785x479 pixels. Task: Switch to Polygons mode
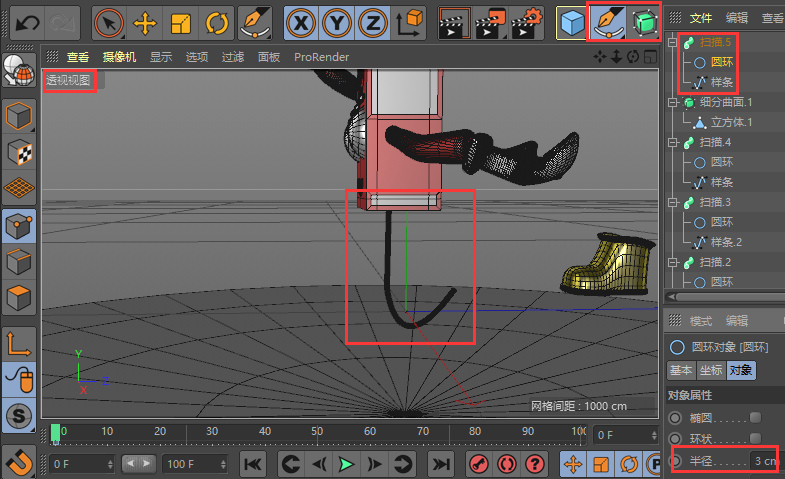[19, 298]
